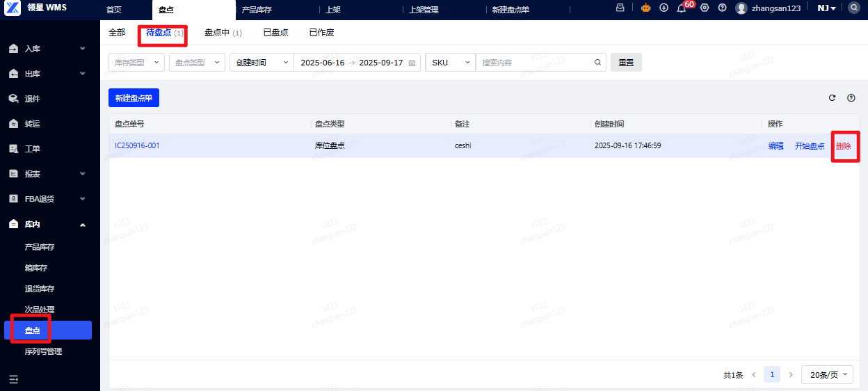
Task: Click the start date 2025-06-16 field
Action: [x=322, y=63]
